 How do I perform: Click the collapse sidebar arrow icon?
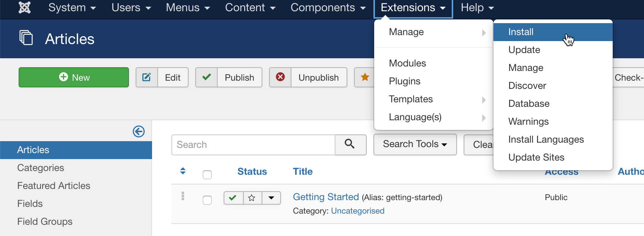pos(139,131)
